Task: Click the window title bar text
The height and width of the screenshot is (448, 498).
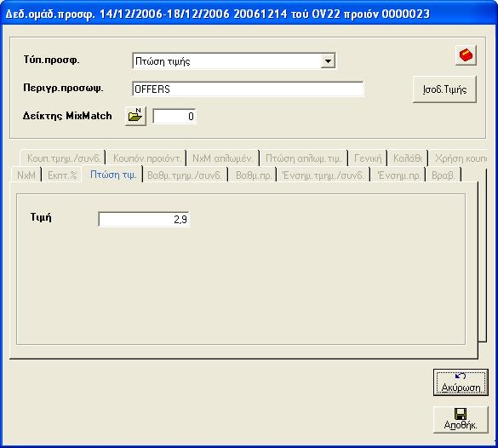Action: click(218, 14)
